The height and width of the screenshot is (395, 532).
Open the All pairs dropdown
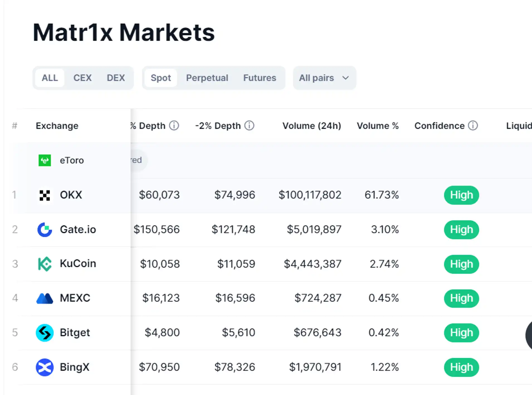(324, 78)
